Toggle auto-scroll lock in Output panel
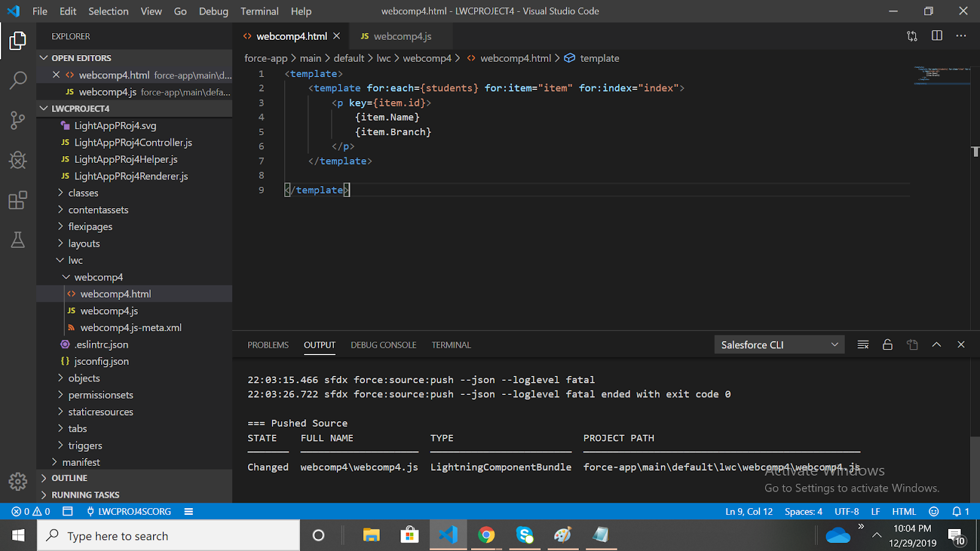980x551 pixels. pyautogui.click(x=888, y=344)
